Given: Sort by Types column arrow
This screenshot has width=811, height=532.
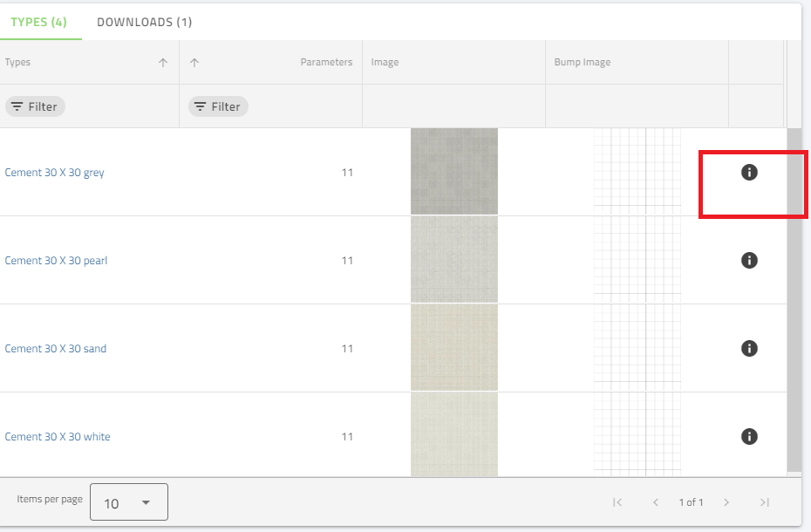Looking at the screenshot, I should coord(163,63).
